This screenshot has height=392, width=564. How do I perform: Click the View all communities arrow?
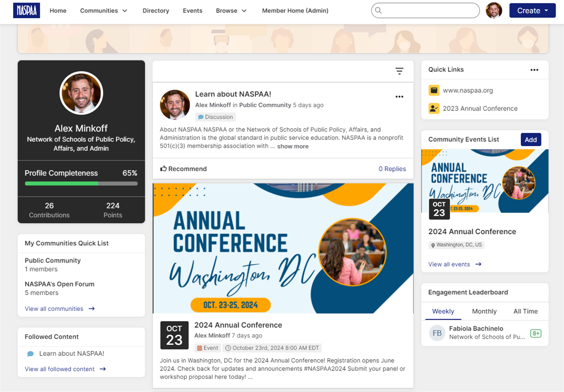pyautogui.click(x=92, y=308)
